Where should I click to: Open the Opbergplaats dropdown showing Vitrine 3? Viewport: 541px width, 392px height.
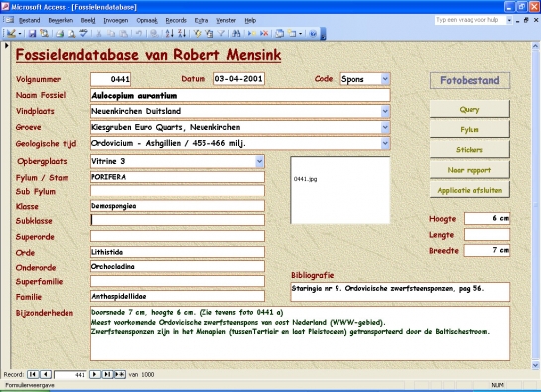[x=259, y=161]
